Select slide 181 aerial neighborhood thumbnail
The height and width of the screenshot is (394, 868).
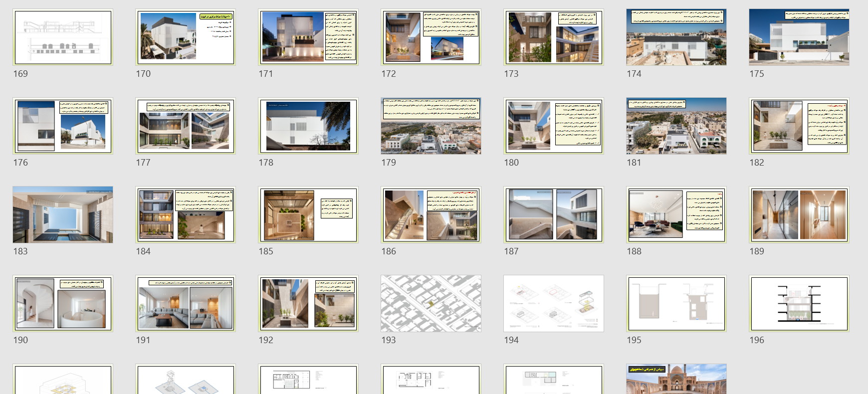click(x=676, y=126)
